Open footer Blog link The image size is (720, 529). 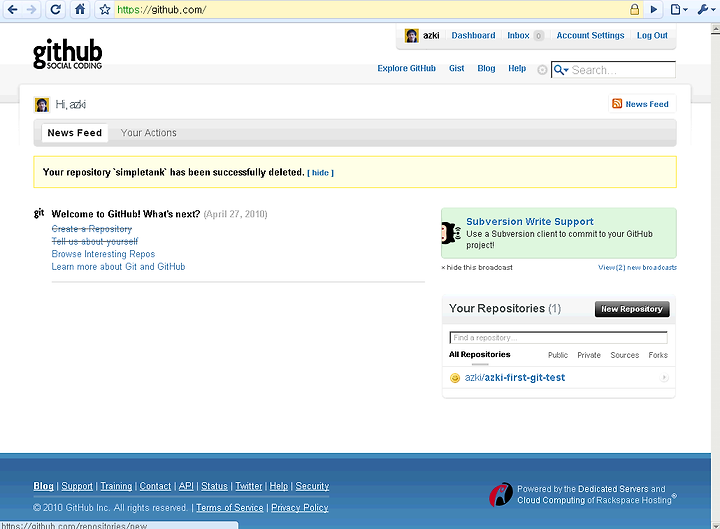click(43, 486)
